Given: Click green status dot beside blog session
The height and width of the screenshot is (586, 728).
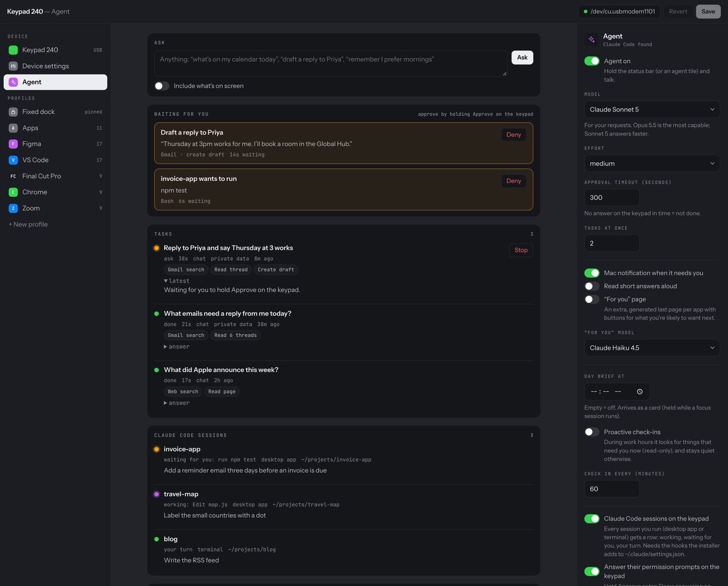Looking at the screenshot, I should [157, 539].
